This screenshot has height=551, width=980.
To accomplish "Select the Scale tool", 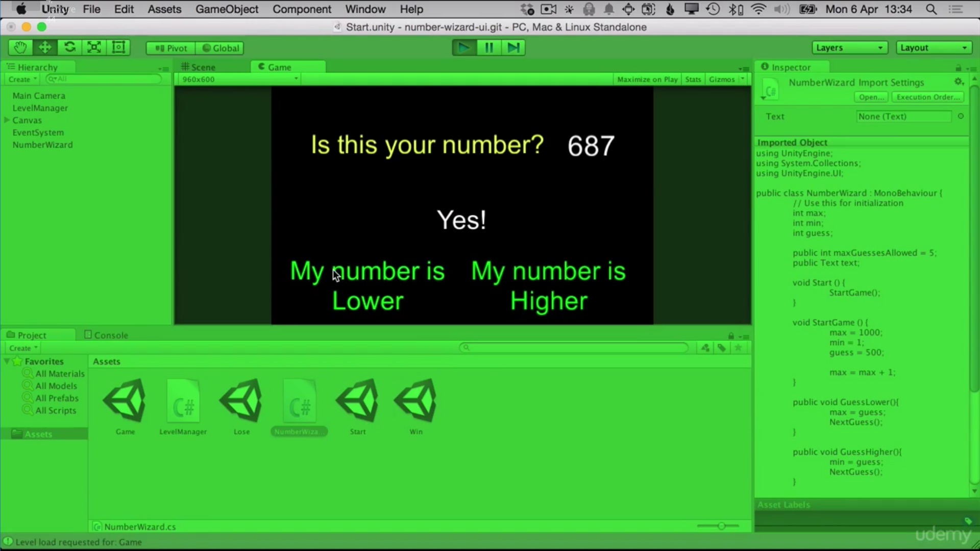I will pos(94,47).
